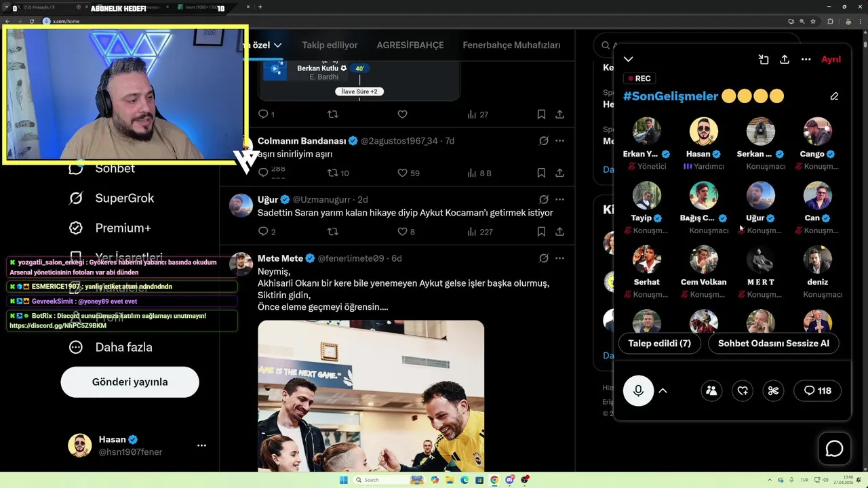
Task: Select Cem Volkan speaker avatar
Action: click(x=704, y=260)
